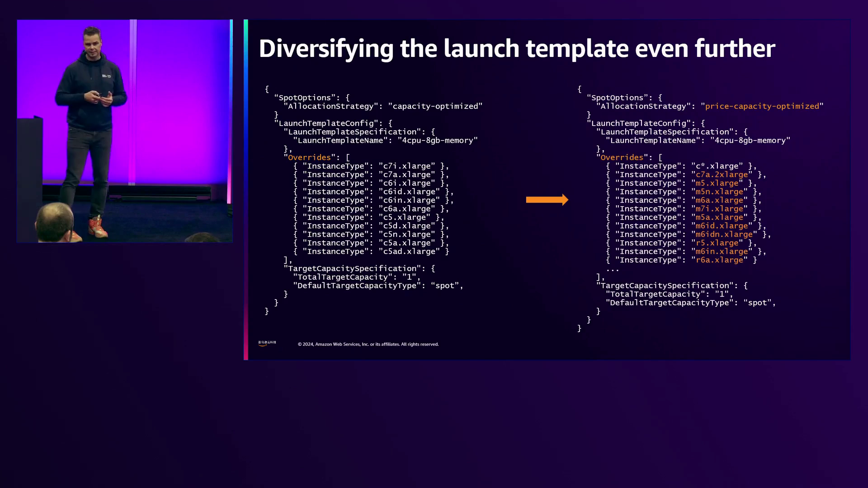Click the orange arrow between code blocks
Image resolution: width=868 pixels, height=488 pixels.
click(x=547, y=200)
